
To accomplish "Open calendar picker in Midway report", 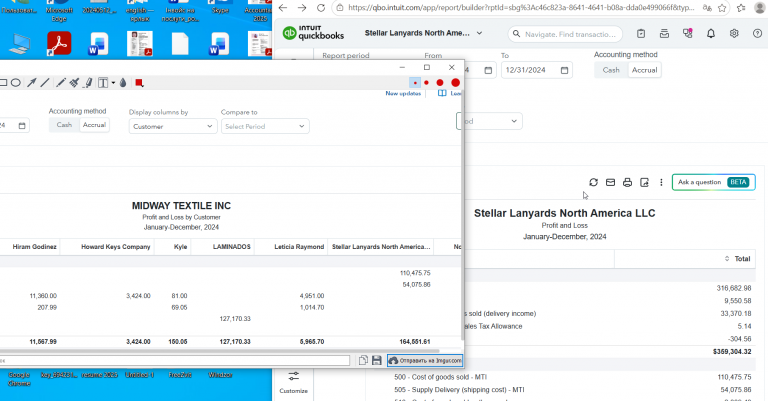I will (x=22, y=126).
